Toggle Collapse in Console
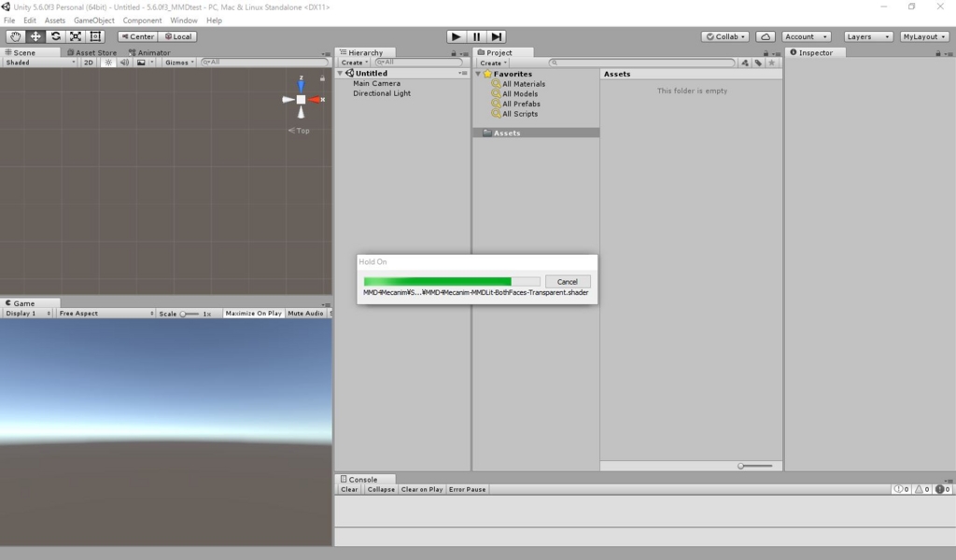The image size is (956, 560). [x=381, y=489]
